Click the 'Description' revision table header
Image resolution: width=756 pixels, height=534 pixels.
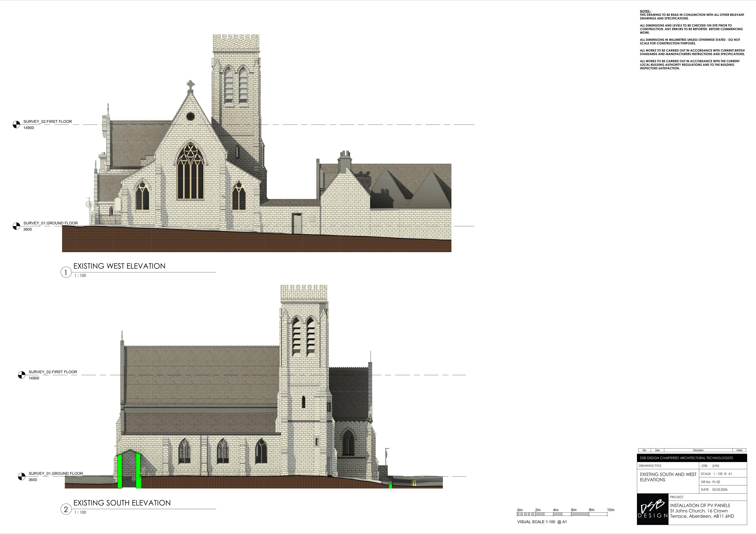pyautogui.click(x=698, y=450)
